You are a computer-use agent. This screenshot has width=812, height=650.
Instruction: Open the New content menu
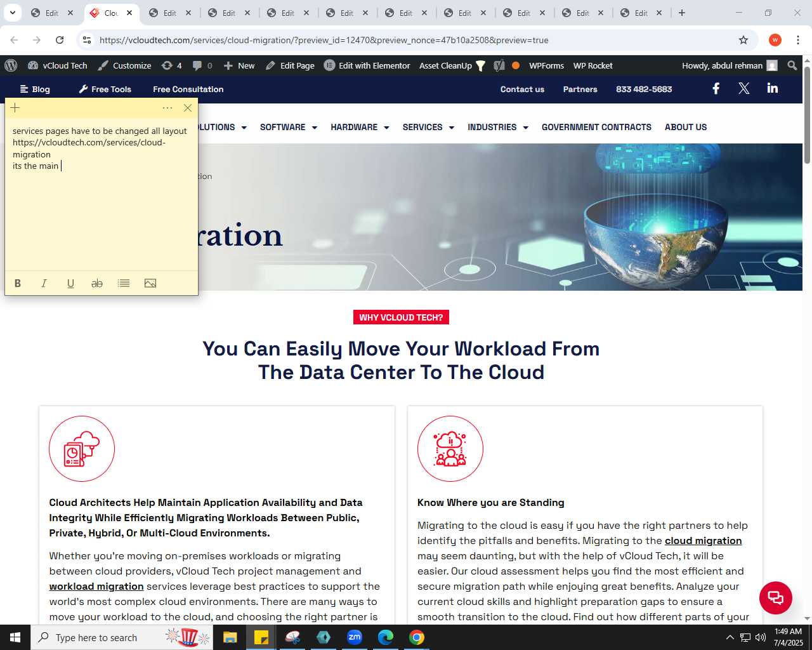pyautogui.click(x=239, y=65)
